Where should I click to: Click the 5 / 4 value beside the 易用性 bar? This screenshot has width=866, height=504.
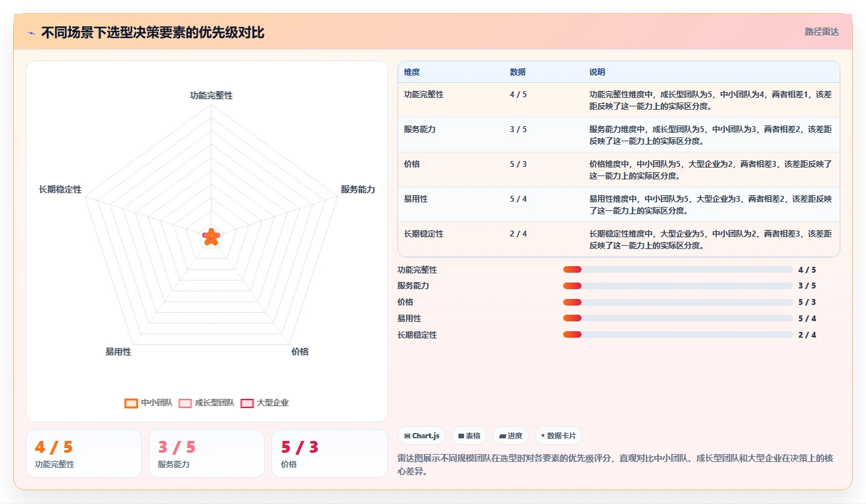807,319
